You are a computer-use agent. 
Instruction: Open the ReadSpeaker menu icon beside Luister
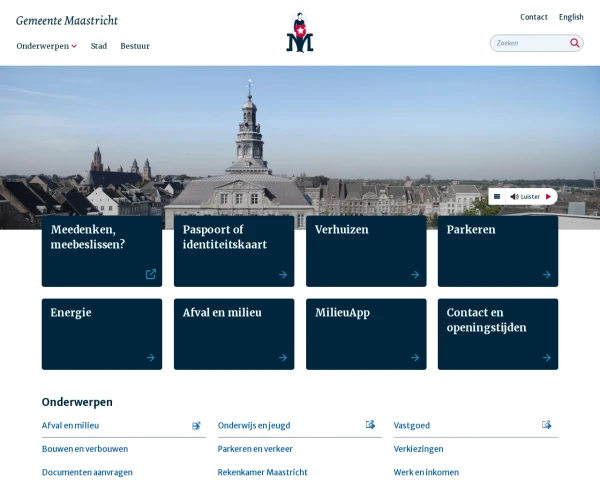[x=497, y=196]
